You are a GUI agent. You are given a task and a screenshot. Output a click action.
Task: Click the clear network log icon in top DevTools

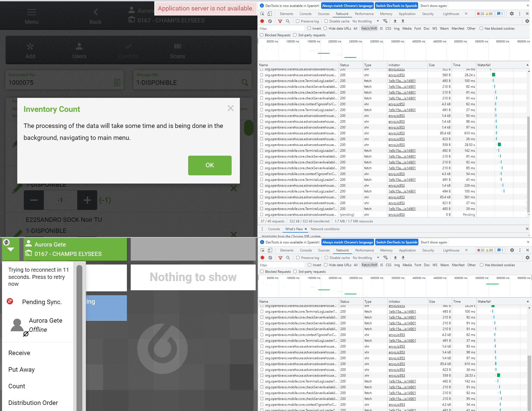click(270, 21)
